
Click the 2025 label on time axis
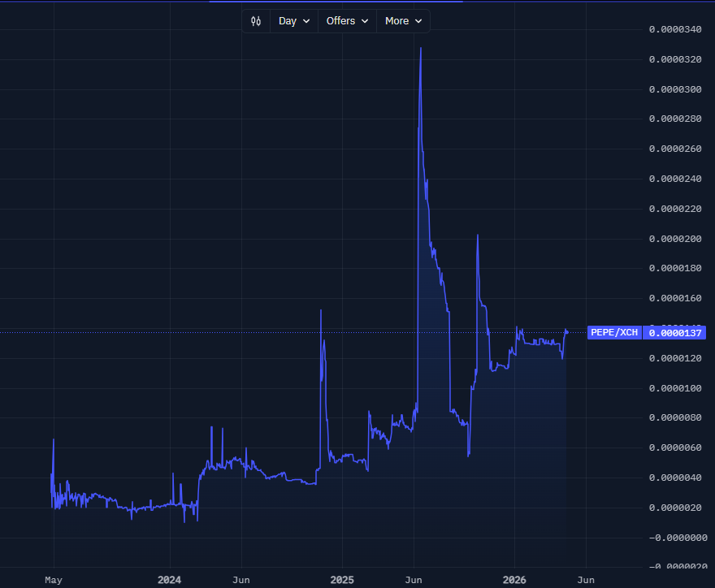click(x=342, y=580)
